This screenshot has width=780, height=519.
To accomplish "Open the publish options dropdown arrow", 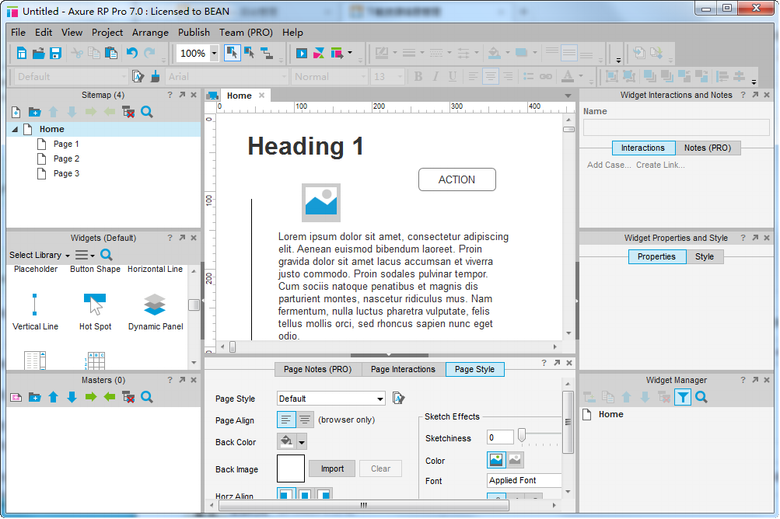I will [350, 52].
